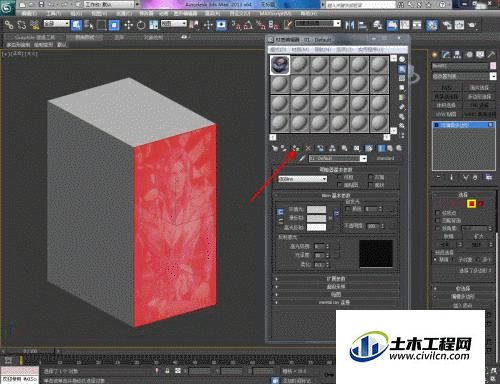
Task: Expand SuperSampling (超级采样) rollout
Action: point(336,287)
